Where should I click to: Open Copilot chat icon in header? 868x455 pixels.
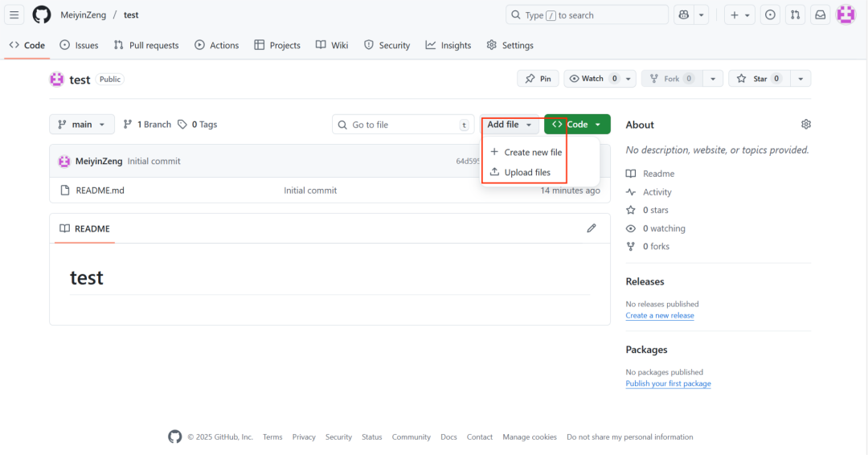(x=684, y=15)
